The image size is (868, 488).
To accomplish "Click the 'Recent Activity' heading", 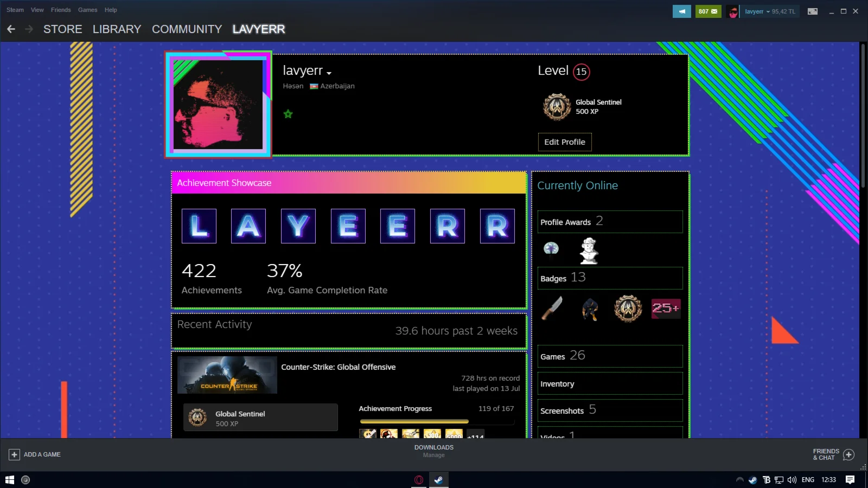I will click(214, 324).
